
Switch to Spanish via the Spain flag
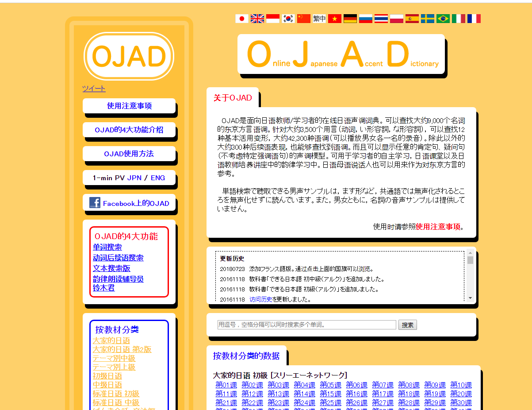pos(412,19)
